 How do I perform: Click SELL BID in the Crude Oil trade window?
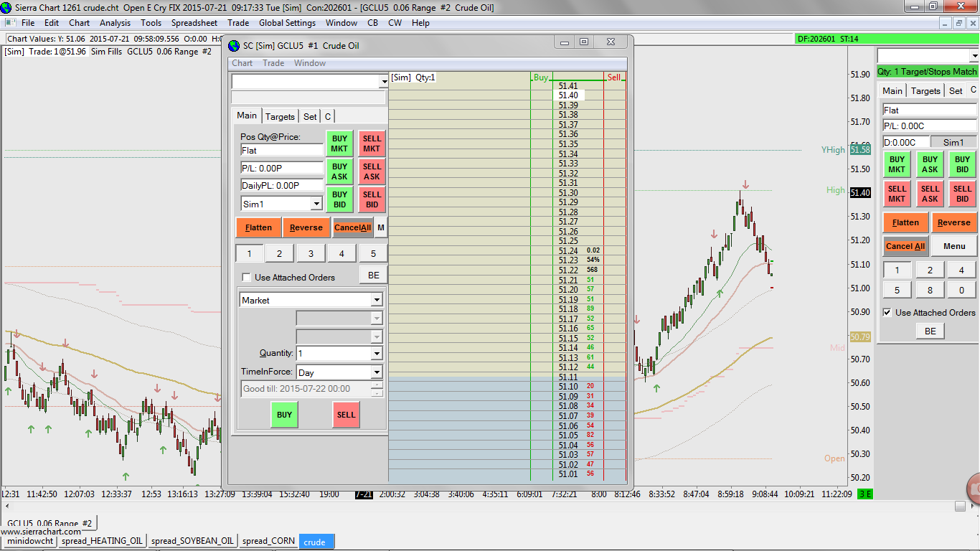point(372,199)
